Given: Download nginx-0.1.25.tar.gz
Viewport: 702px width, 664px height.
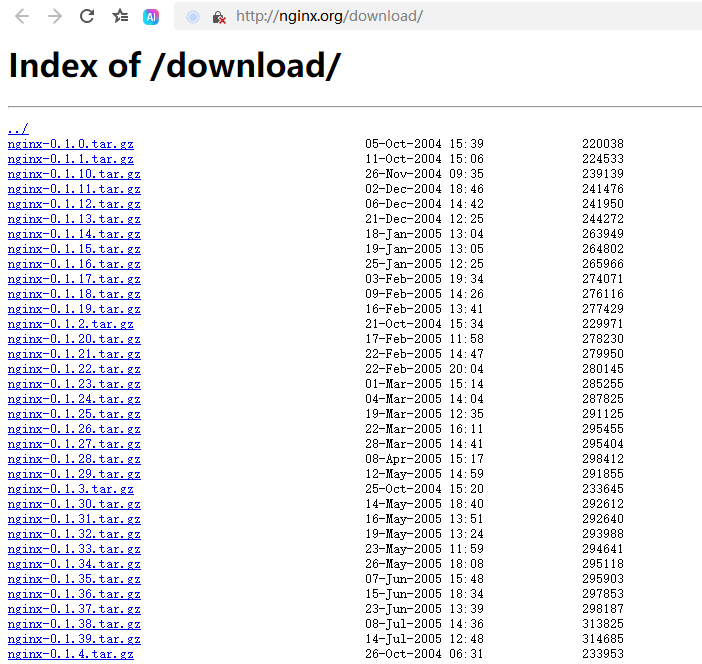Looking at the screenshot, I should pyautogui.click(x=74, y=414).
